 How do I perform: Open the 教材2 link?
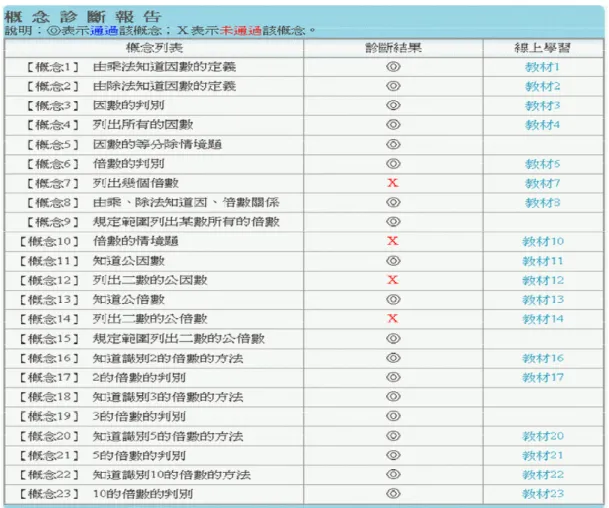(x=542, y=86)
